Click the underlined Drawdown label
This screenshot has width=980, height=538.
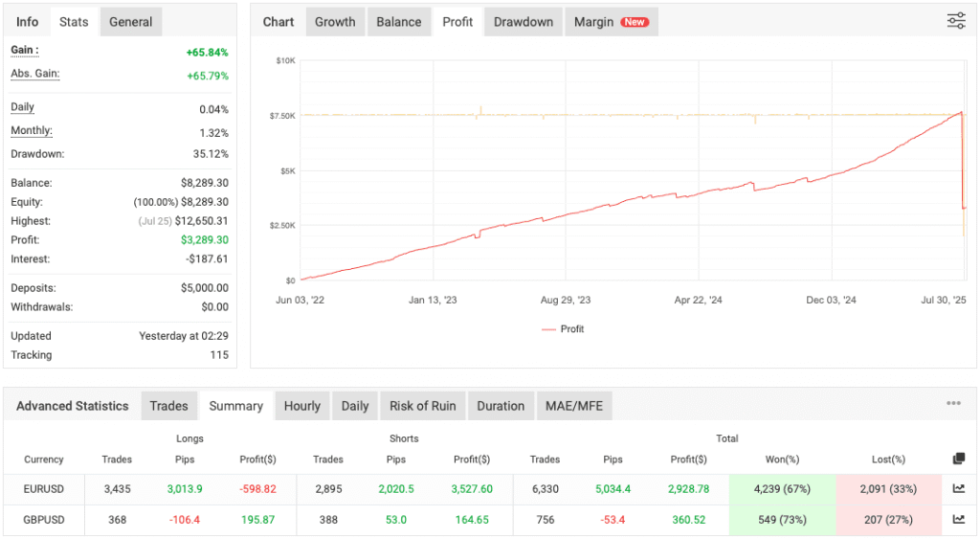(x=35, y=153)
